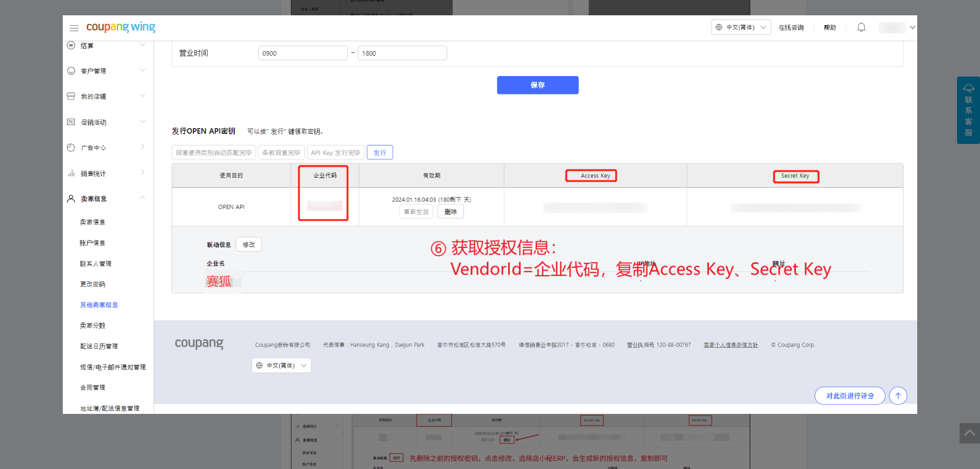This screenshot has width=980, height=469.
Task: Open 短信/电子邮件通知管理 in the sidebar
Action: tap(113, 367)
